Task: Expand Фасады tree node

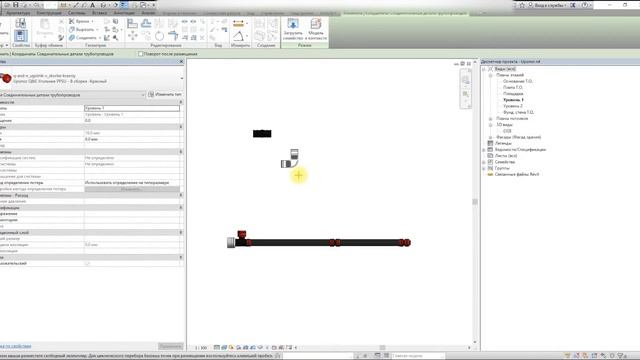Action: click(x=491, y=137)
